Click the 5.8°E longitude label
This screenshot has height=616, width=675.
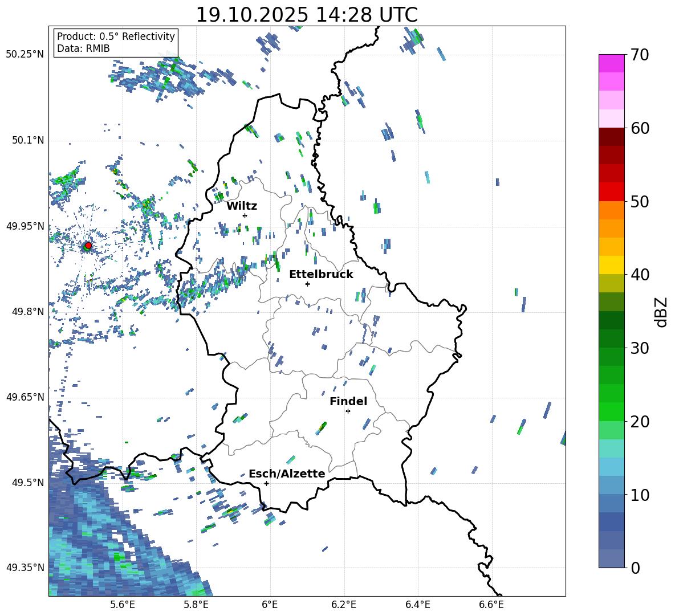click(196, 605)
